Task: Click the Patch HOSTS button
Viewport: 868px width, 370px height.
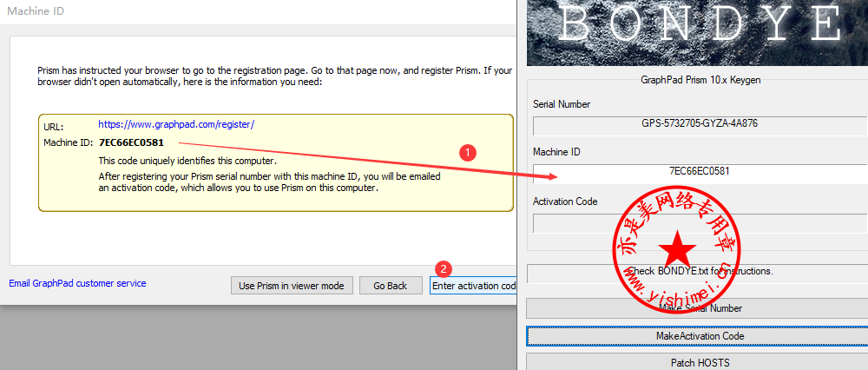Action: coord(697,363)
